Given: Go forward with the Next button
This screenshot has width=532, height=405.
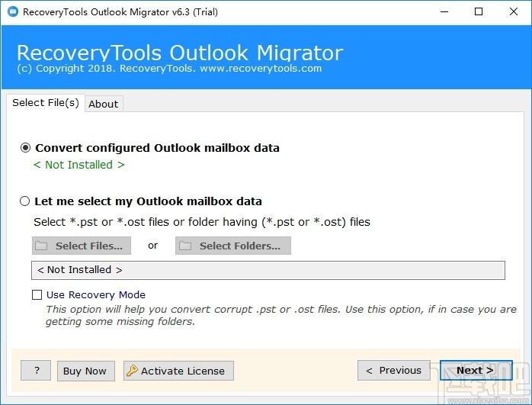Looking at the screenshot, I should pyautogui.click(x=476, y=371).
